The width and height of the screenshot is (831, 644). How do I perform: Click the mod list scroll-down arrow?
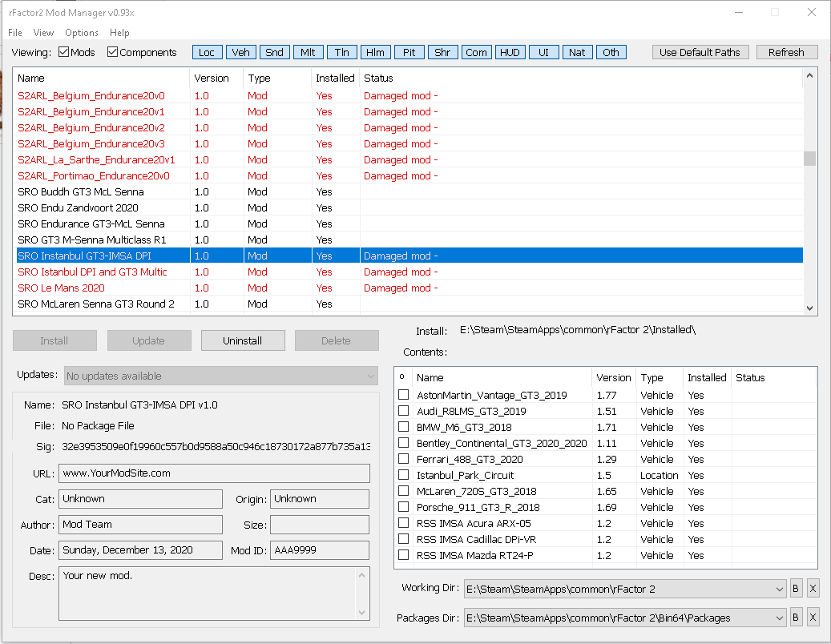[x=809, y=308]
